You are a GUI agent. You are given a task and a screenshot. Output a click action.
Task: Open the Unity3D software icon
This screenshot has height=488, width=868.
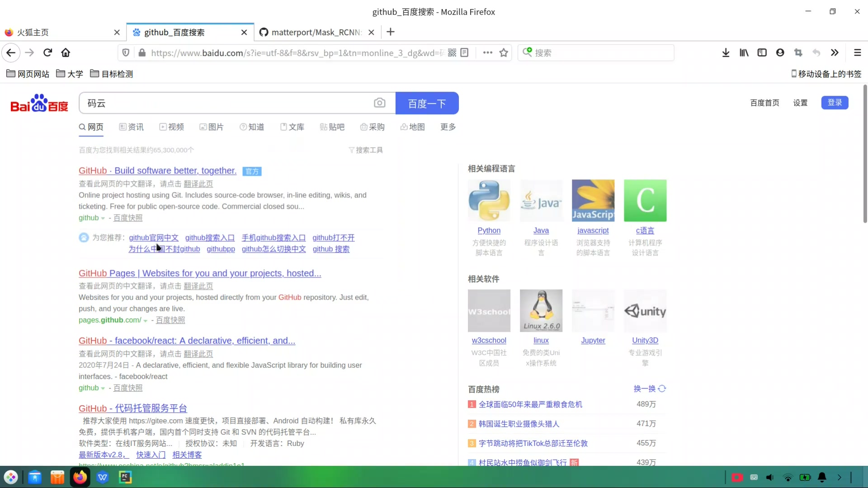645,310
